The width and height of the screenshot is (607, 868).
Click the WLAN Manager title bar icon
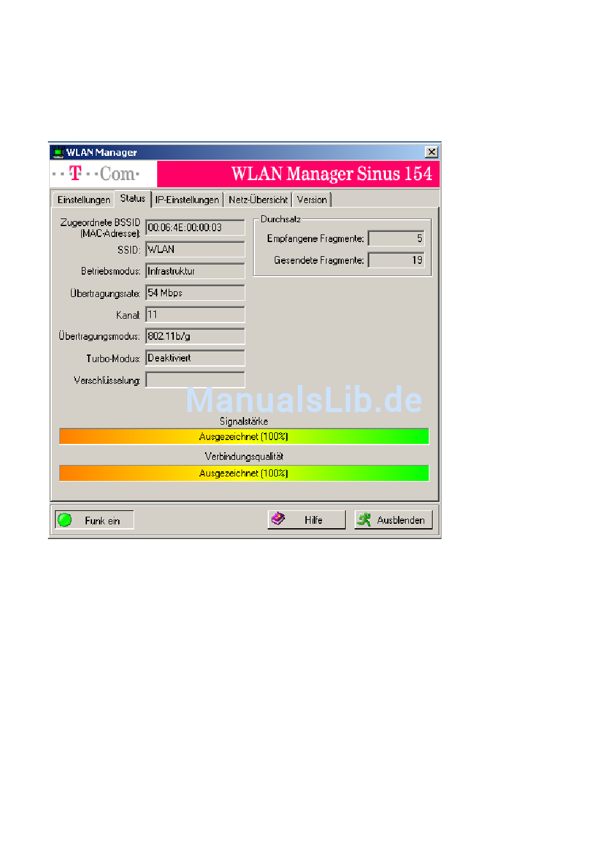[58, 152]
